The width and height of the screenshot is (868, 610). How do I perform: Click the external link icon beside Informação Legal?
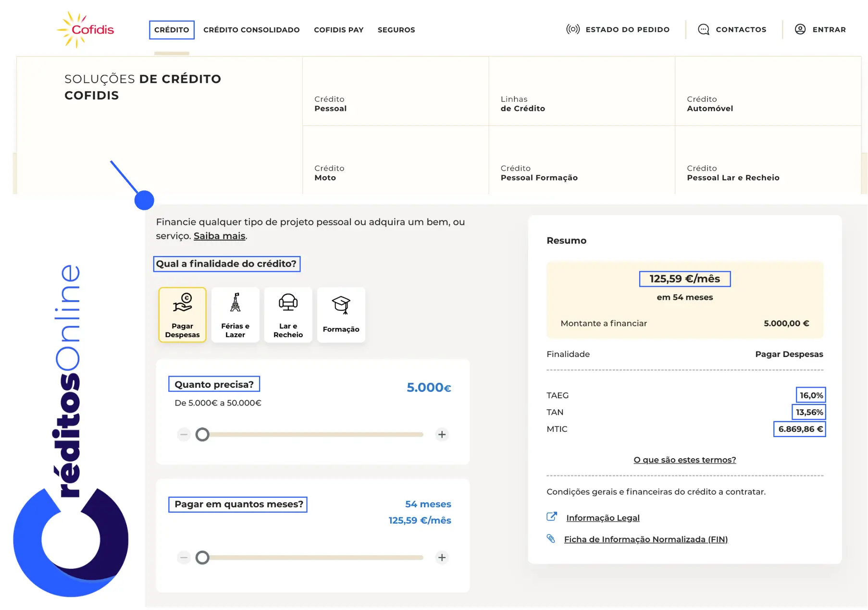point(552,516)
